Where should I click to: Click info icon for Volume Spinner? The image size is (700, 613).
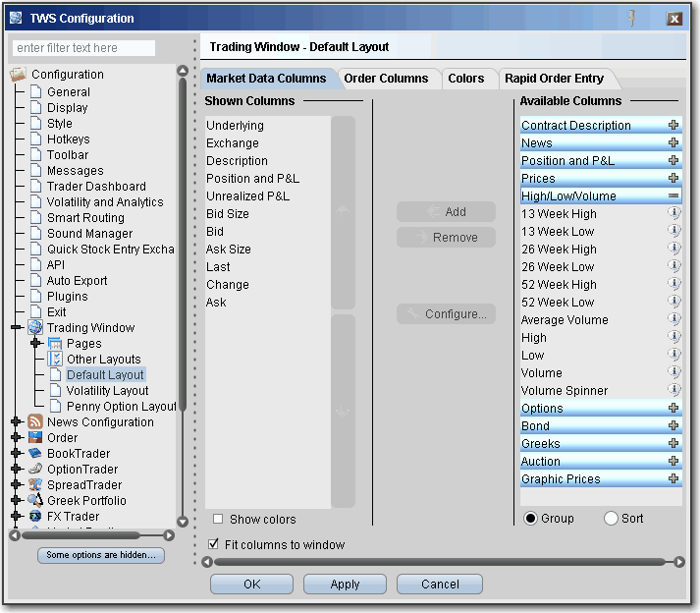pyautogui.click(x=673, y=390)
